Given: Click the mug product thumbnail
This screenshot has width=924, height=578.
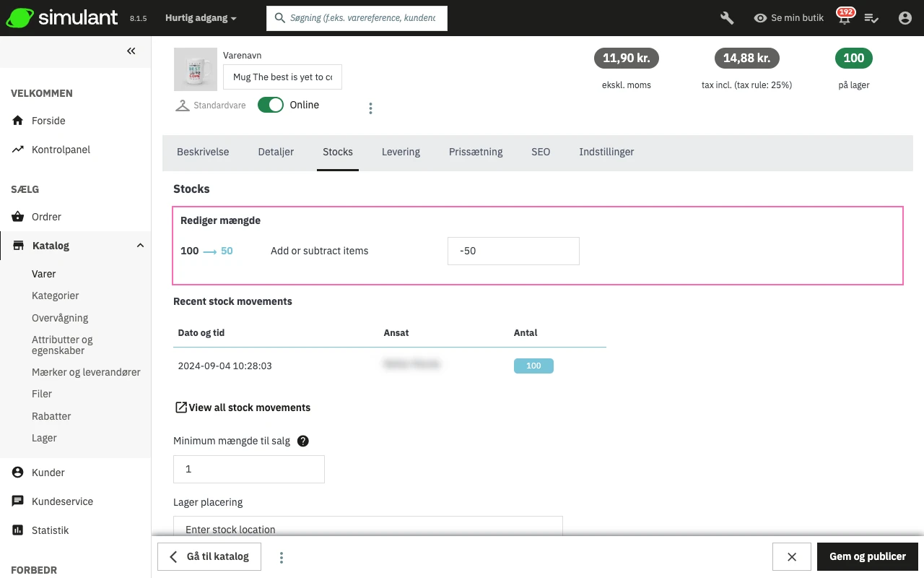Looking at the screenshot, I should 196,69.
